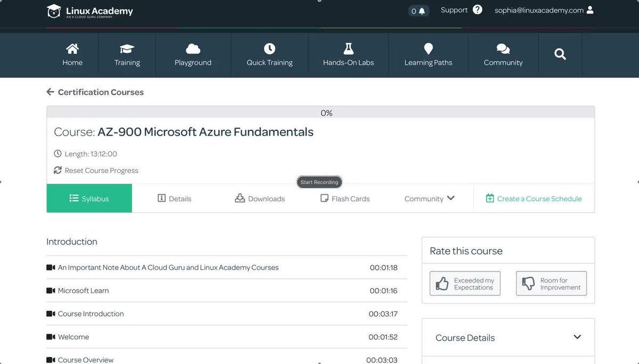Click the Introduction section heading
The image size is (639, 364).
72,242
